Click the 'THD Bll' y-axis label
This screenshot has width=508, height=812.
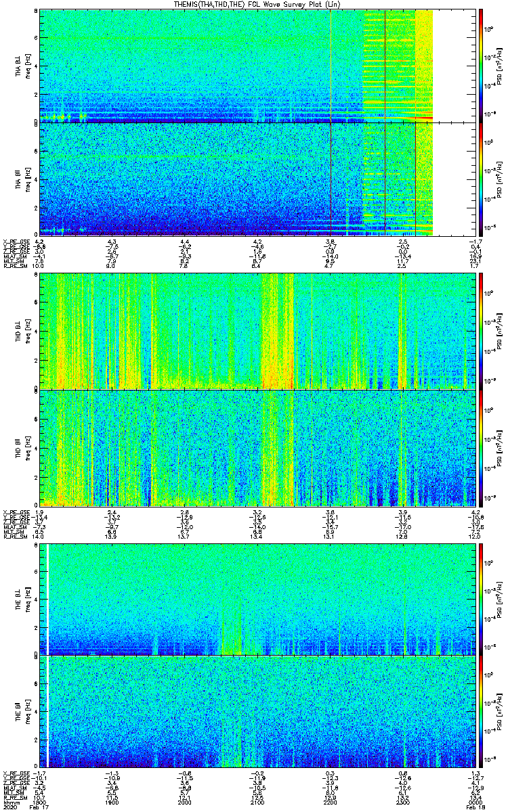click(18, 447)
